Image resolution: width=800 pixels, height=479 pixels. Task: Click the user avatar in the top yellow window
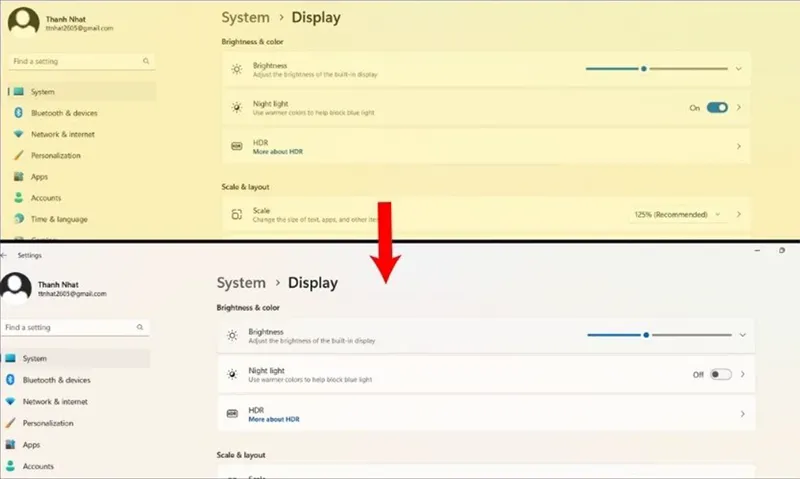tap(23, 21)
